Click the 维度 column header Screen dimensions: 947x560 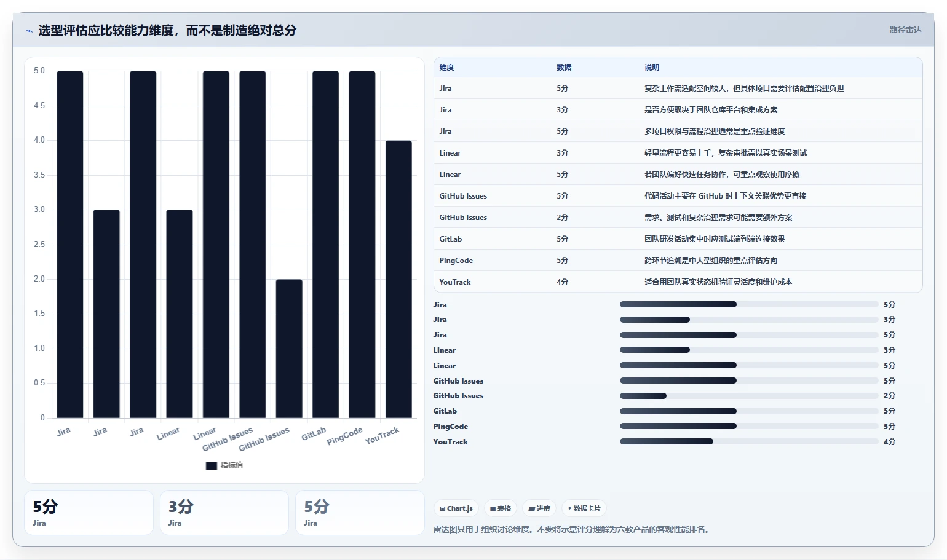pos(447,68)
